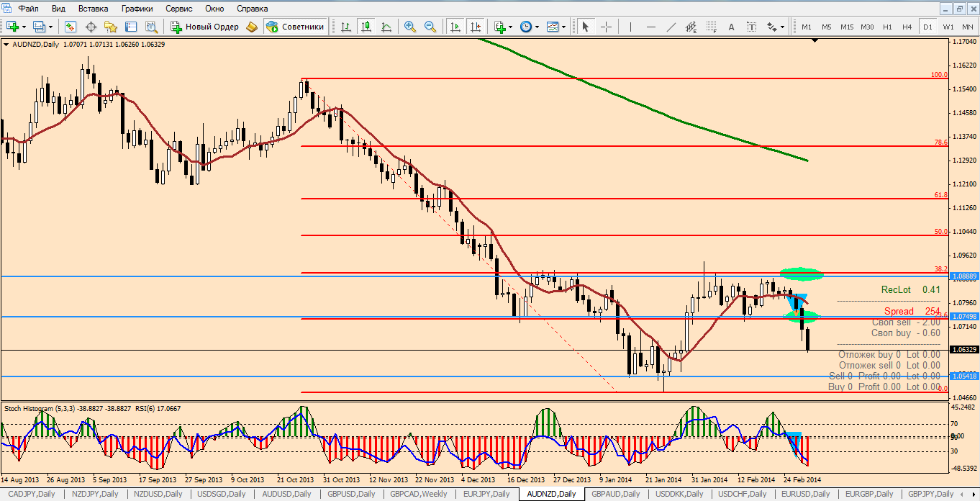
Task: Select the trendline tool
Action: coord(671,27)
